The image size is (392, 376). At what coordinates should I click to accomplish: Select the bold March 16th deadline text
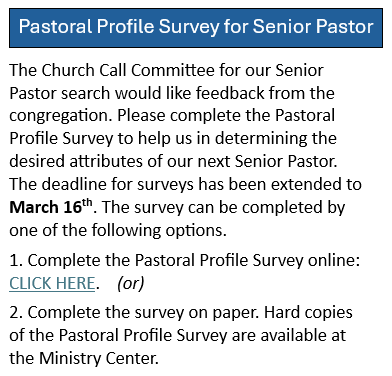51,207
